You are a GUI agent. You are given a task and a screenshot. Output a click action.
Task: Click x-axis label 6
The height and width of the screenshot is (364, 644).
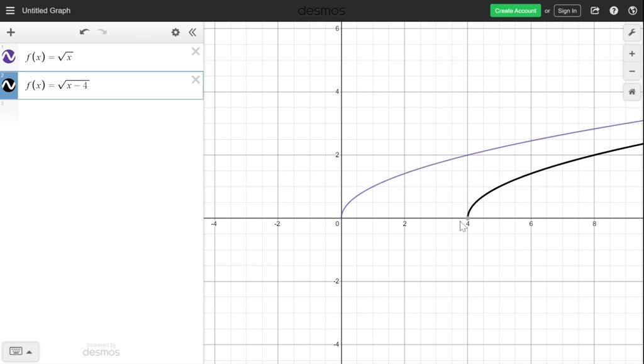tap(531, 224)
